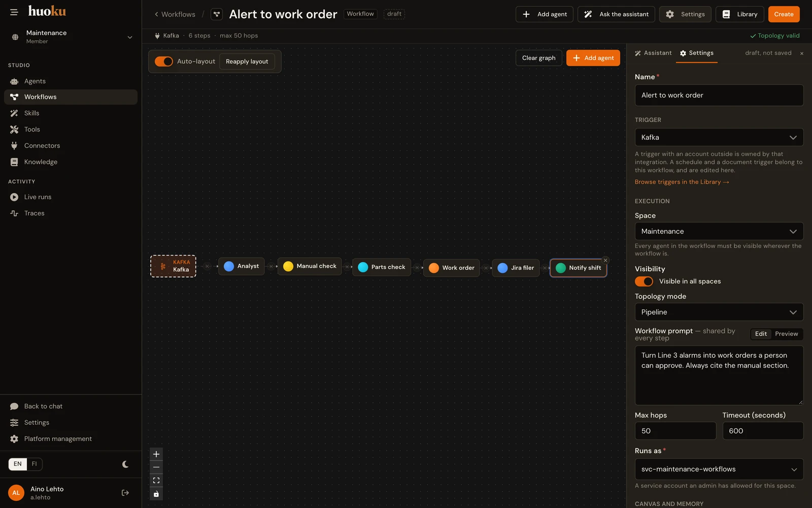Select the Manual check node

[310, 266]
